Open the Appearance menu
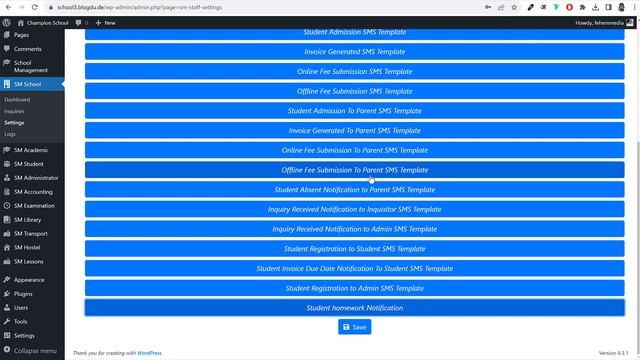640x360 pixels. [x=32, y=280]
